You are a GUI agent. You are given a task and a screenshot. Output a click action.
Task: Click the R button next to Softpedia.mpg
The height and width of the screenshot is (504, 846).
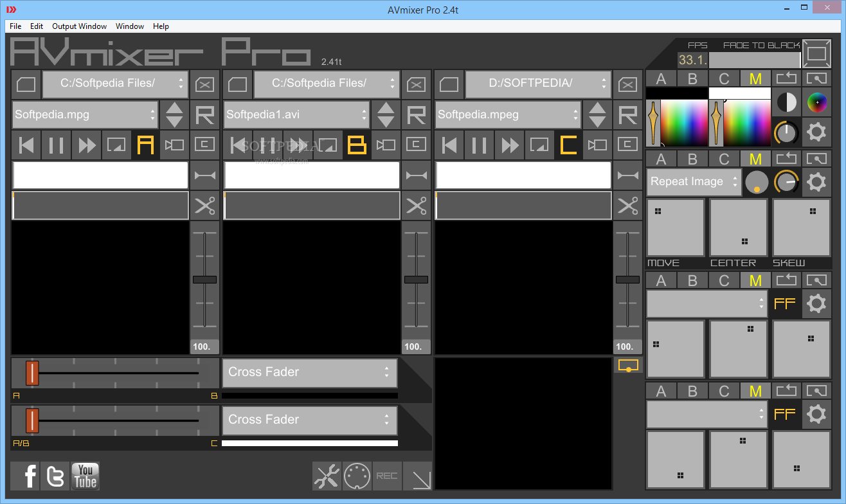[205, 115]
